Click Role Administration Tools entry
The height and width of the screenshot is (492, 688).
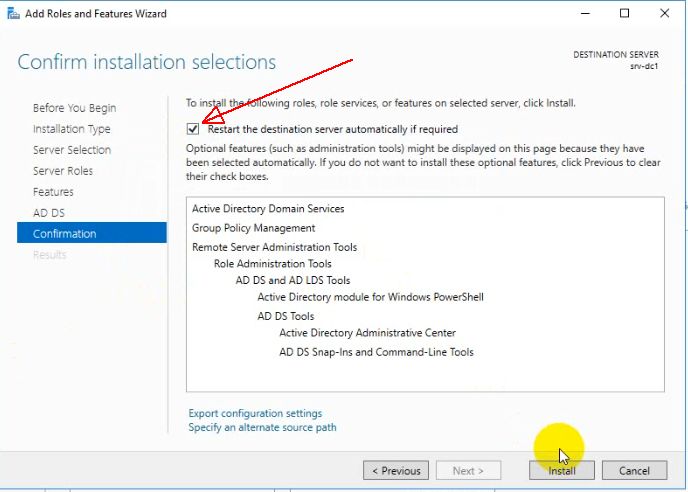[272, 264]
